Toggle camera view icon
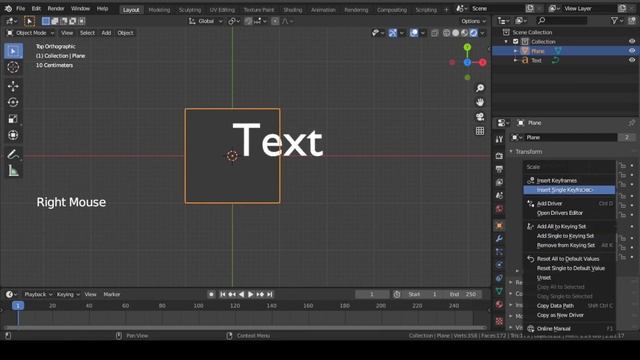The height and width of the screenshot is (360, 640). tap(480, 117)
